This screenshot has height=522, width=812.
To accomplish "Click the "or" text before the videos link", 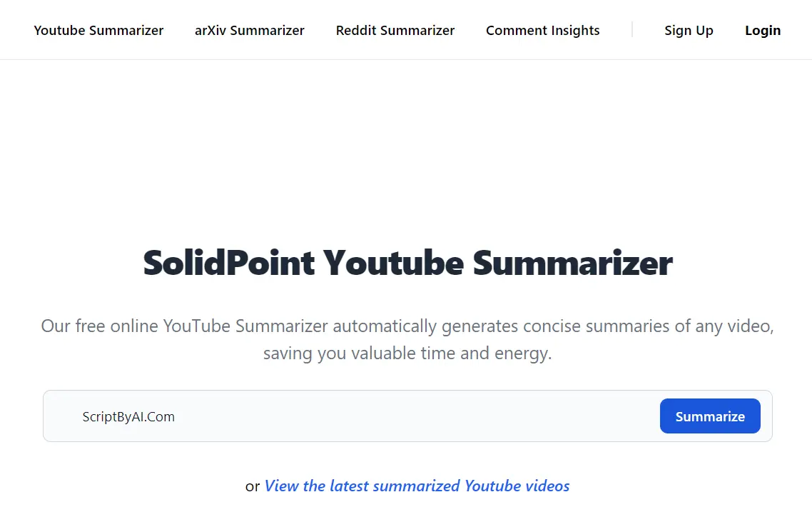I will coord(253,486).
